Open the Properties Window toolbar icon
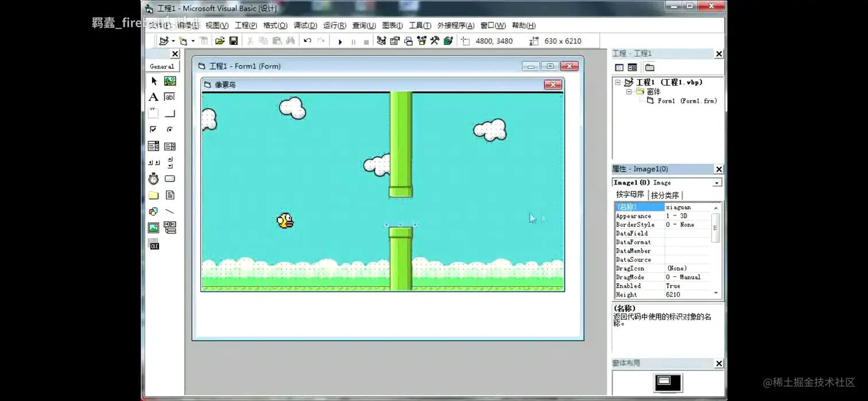 [x=395, y=41]
